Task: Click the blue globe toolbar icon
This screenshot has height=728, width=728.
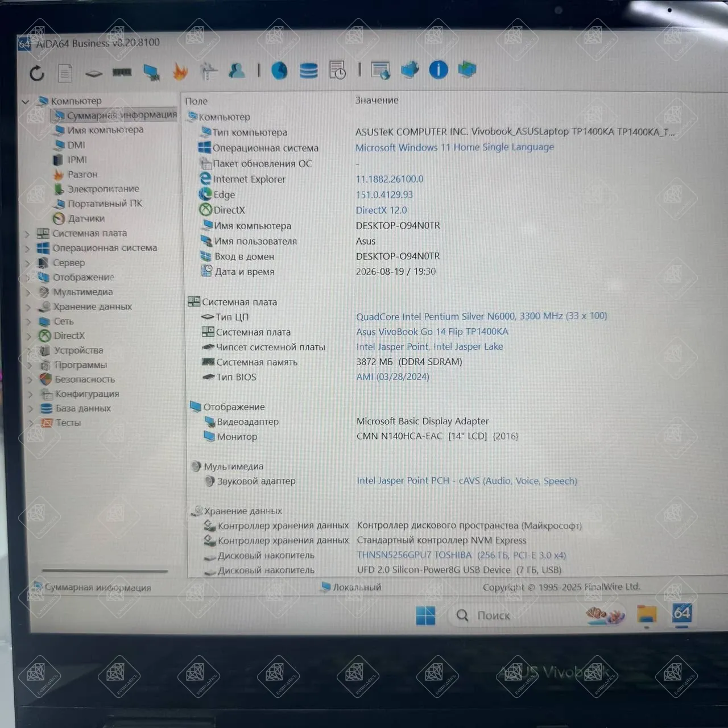Action: 279,71
